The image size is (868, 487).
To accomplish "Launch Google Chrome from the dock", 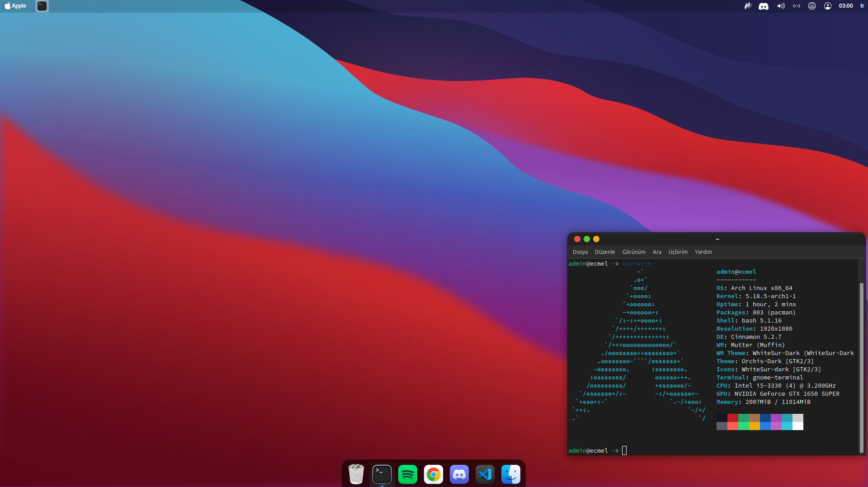I will click(433, 474).
